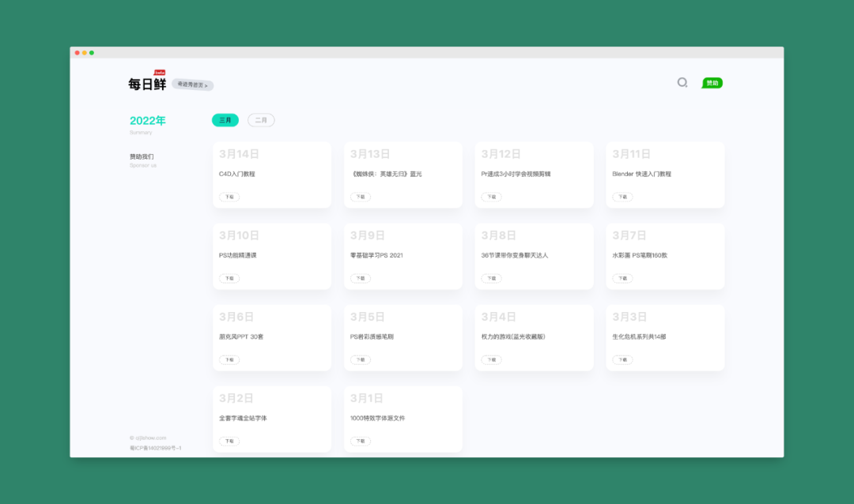Click the 3月8日 date heading
The width and height of the screenshot is (854, 504).
click(x=498, y=235)
